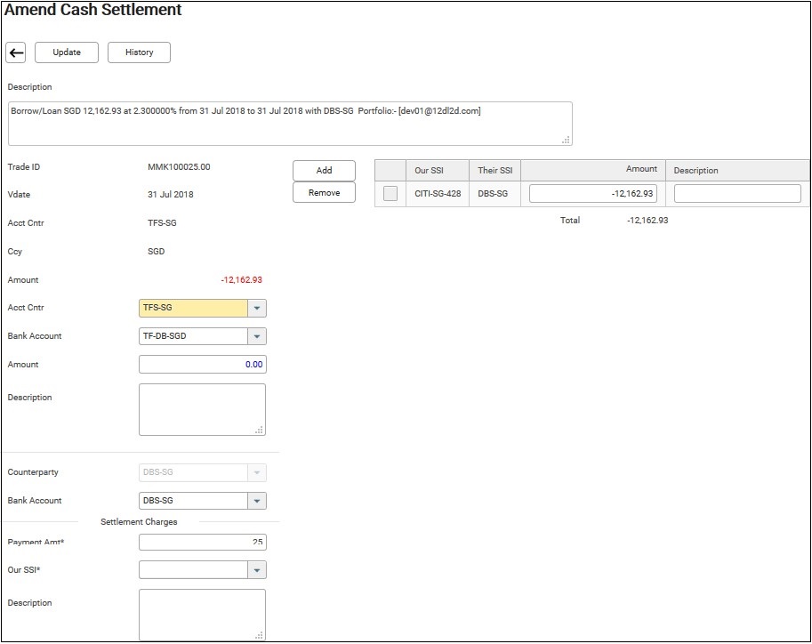
Task: Open the History view
Action: tap(139, 52)
